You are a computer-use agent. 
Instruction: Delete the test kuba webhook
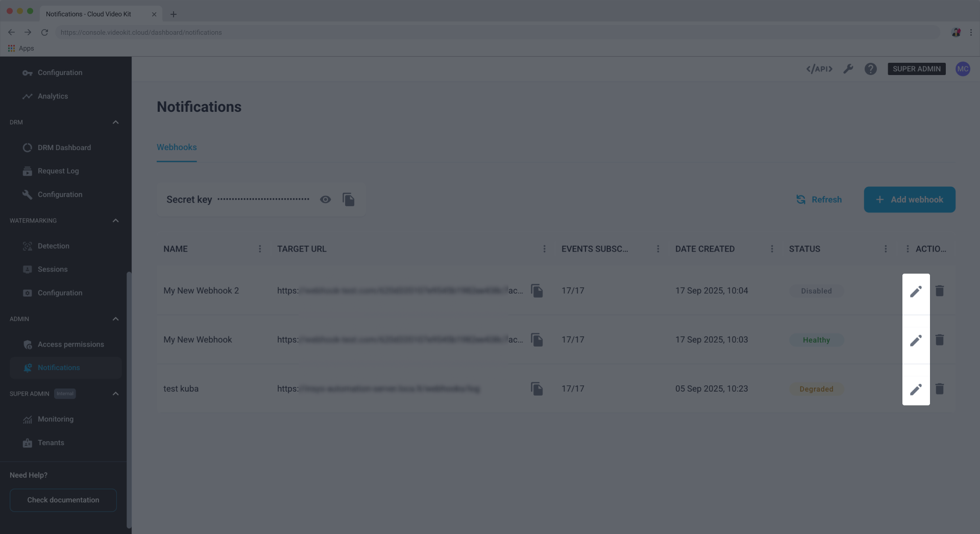(x=939, y=389)
